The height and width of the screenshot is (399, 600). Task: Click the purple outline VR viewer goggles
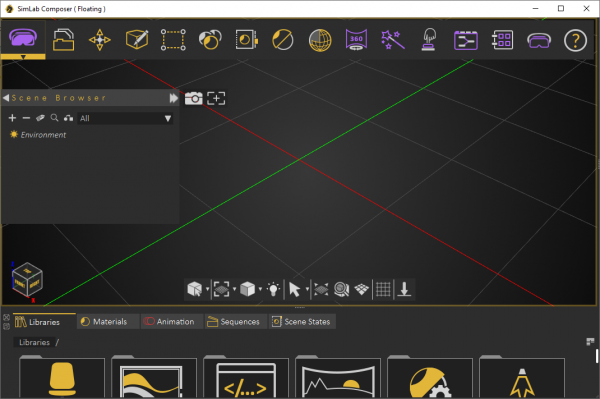pyautogui.click(x=539, y=40)
